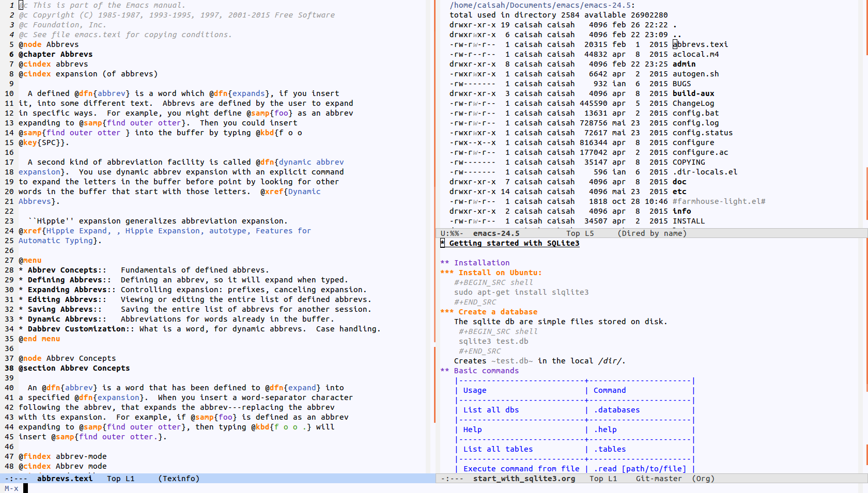Click the abbrevs.texi buffer name in mode line
Viewport: 868px width, 493px height.
[x=65, y=479]
